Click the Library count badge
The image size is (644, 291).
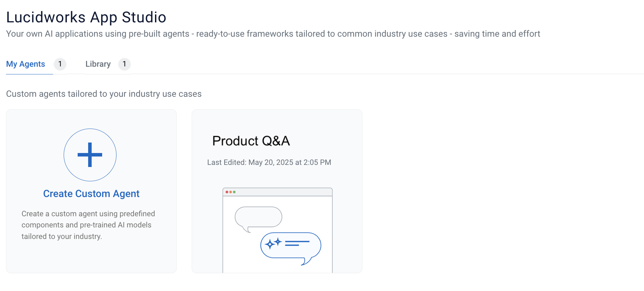click(x=124, y=64)
